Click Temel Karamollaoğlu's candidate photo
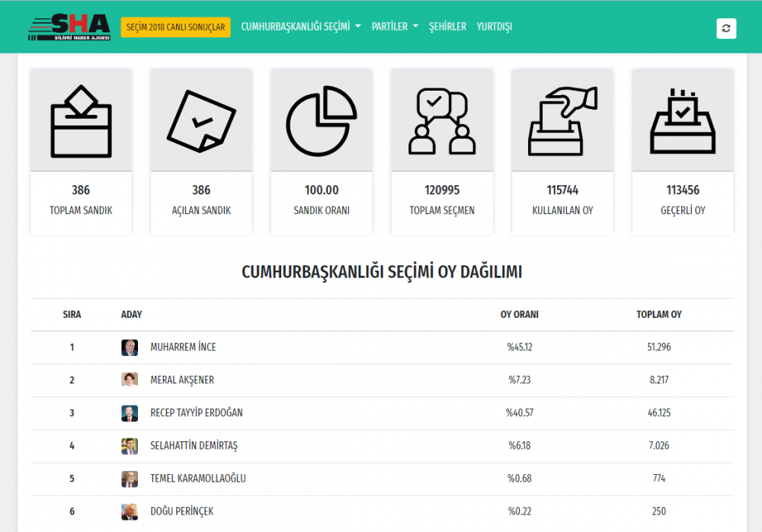Viewport: 762px width, 532px height. pos(130,479)
